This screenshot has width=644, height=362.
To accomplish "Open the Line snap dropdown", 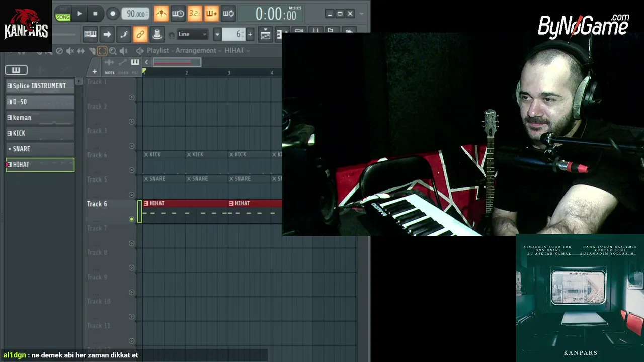I will point(192,34).
